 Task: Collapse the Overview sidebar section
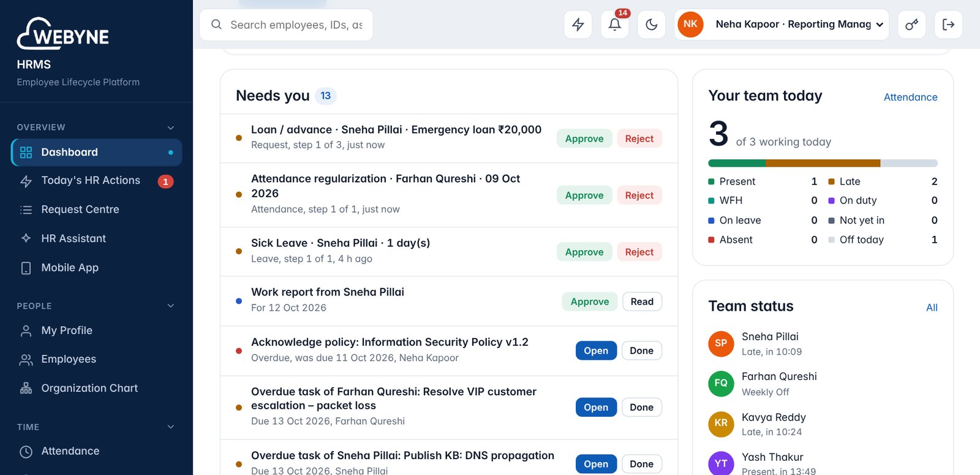171,127
